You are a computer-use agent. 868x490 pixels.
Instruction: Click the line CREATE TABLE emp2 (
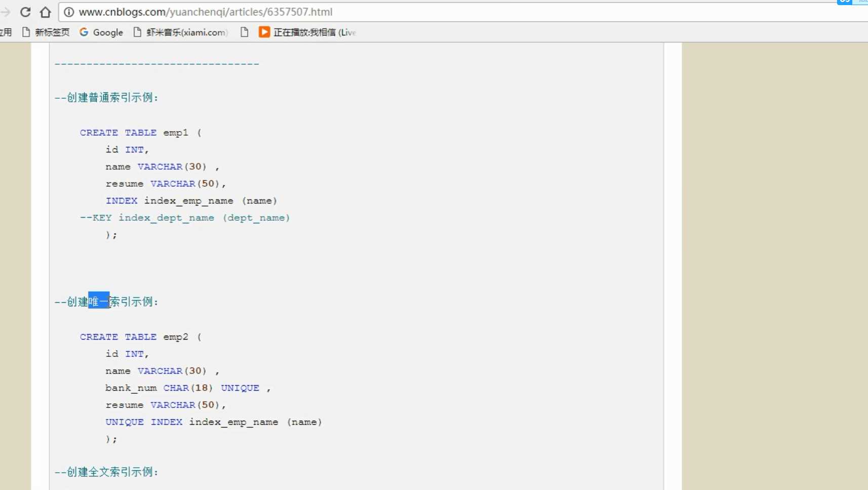click(141, 337)
